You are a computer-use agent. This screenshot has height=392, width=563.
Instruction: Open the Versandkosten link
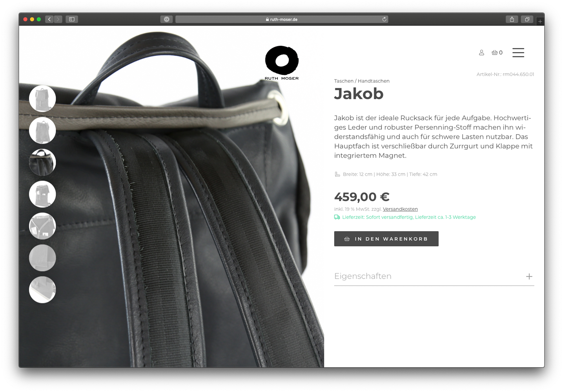pos(400,209)
